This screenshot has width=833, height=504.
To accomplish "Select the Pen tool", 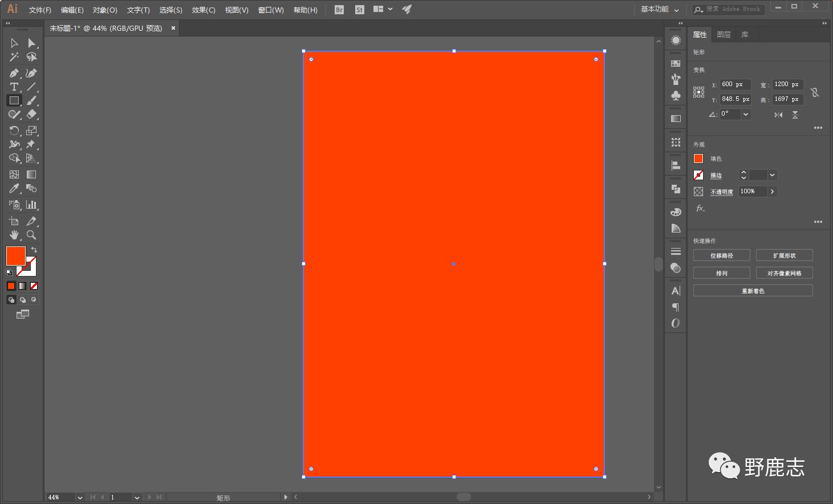I will [14, 73].
